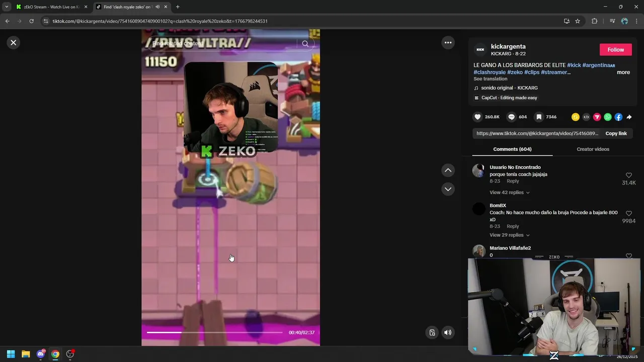Share to WhatsApp
The width and height of the screenshot is (644, 362).
coord(608,117)
